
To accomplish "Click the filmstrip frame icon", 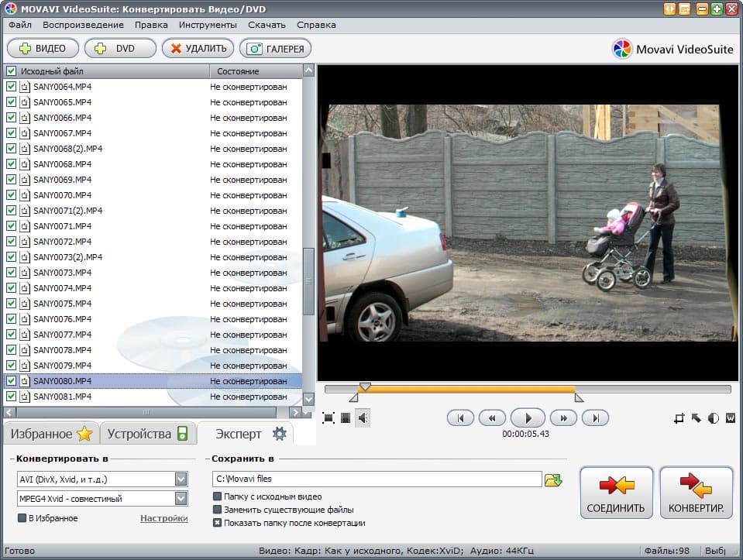I will tap(346, 417).
